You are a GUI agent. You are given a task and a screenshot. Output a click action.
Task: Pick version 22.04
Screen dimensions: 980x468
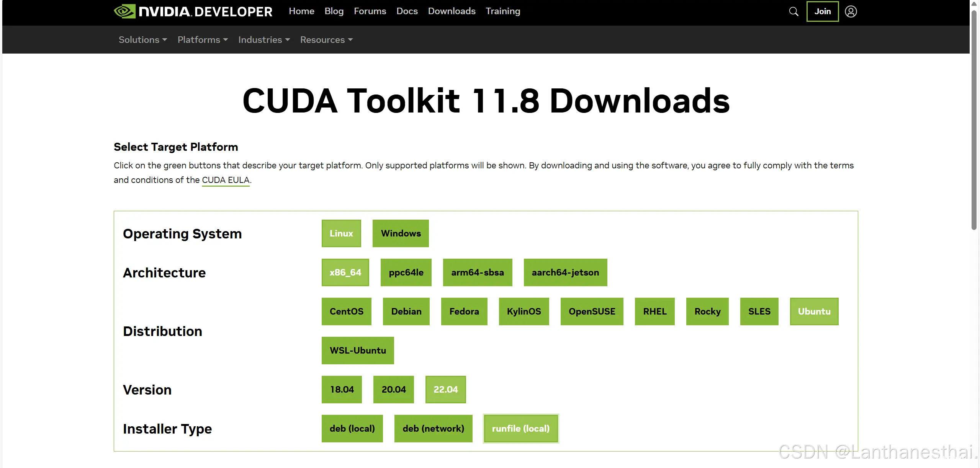pos(445,390)
